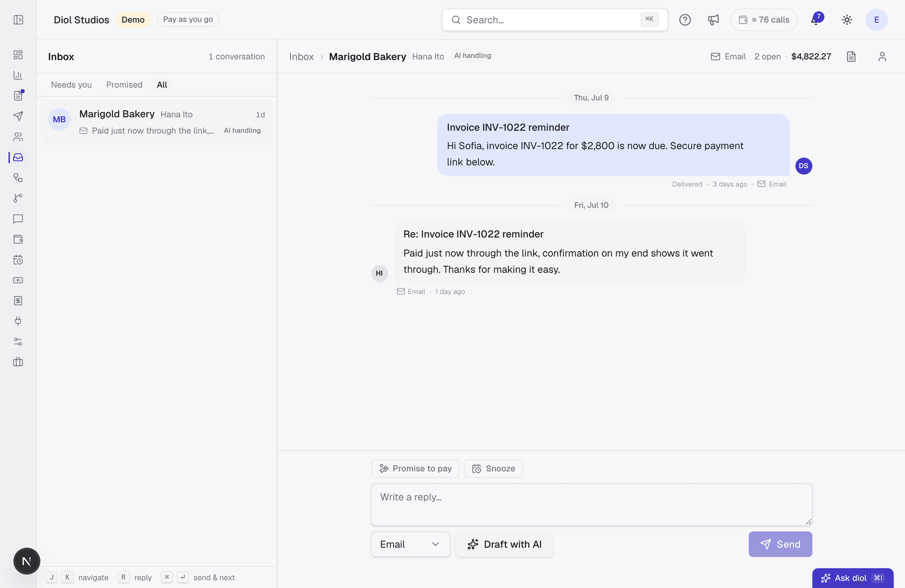This screenshot has width=905, height=588.
Task: Open the receipt dollar icon in sidebar
Action: (x=18, y=301)
